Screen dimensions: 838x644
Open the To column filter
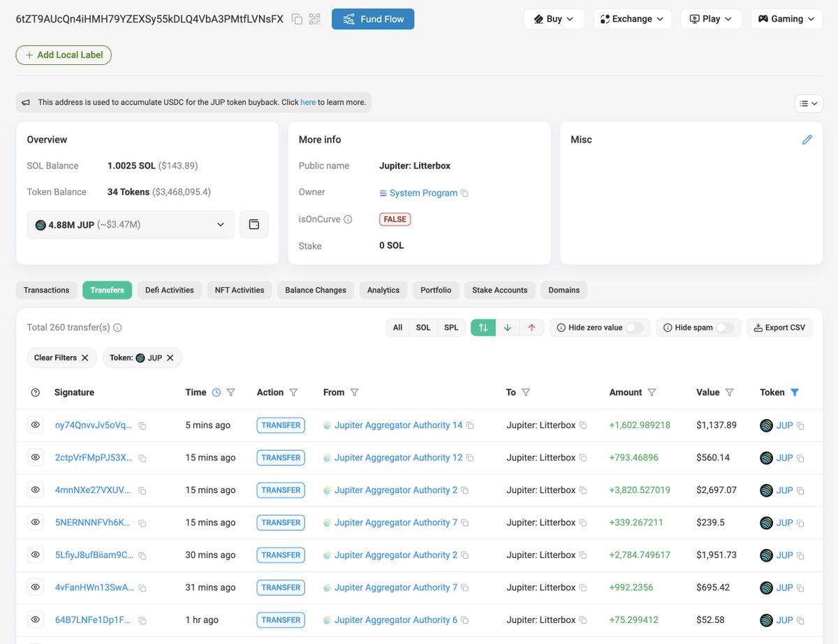click(x=526, y=393)
